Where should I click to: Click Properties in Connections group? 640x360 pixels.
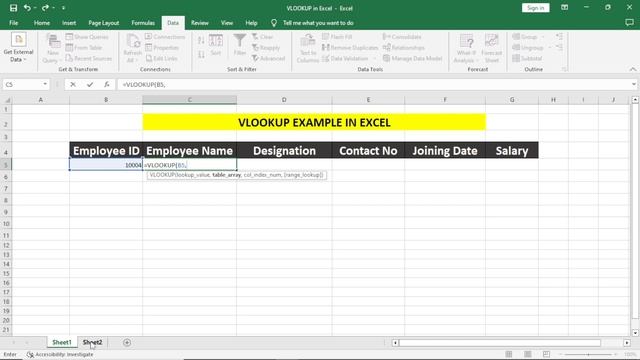162,48
